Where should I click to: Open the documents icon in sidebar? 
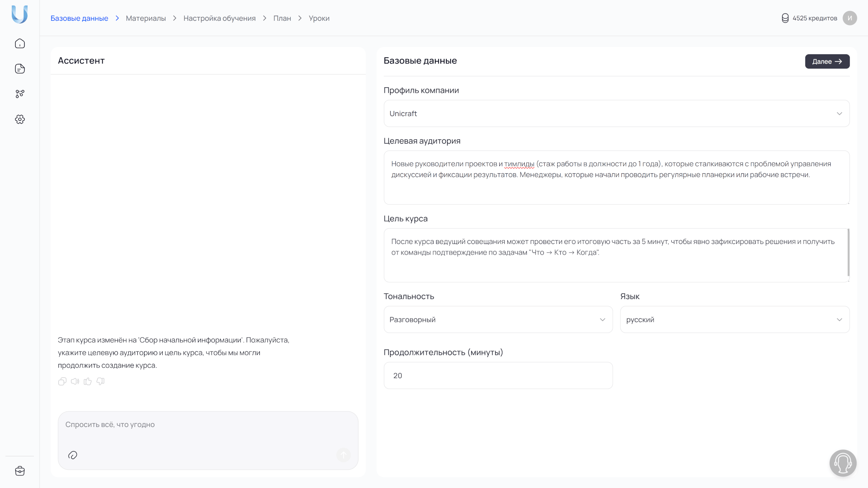(20, 69)
